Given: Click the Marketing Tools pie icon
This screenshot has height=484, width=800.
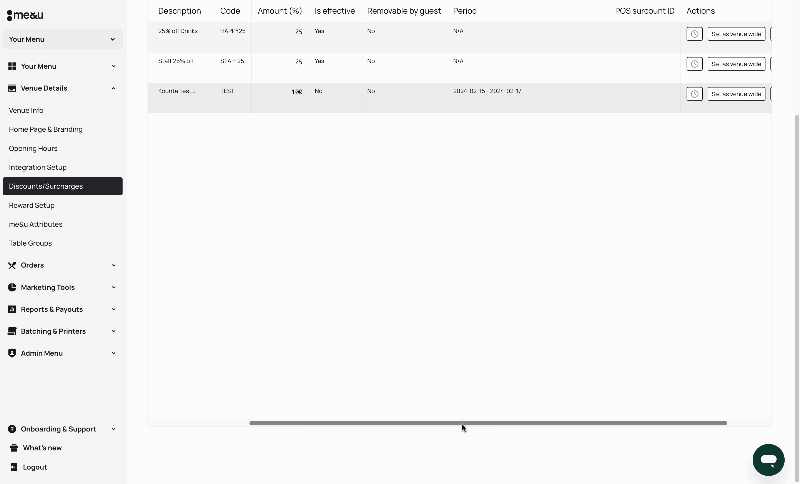Looking at the screenshot, I should [12, 287].
